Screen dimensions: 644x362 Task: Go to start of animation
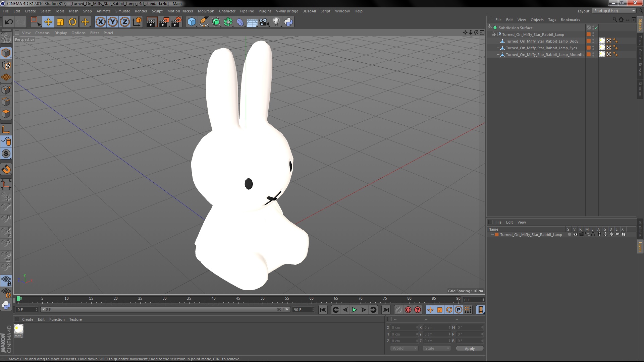(x=323, y=310)
